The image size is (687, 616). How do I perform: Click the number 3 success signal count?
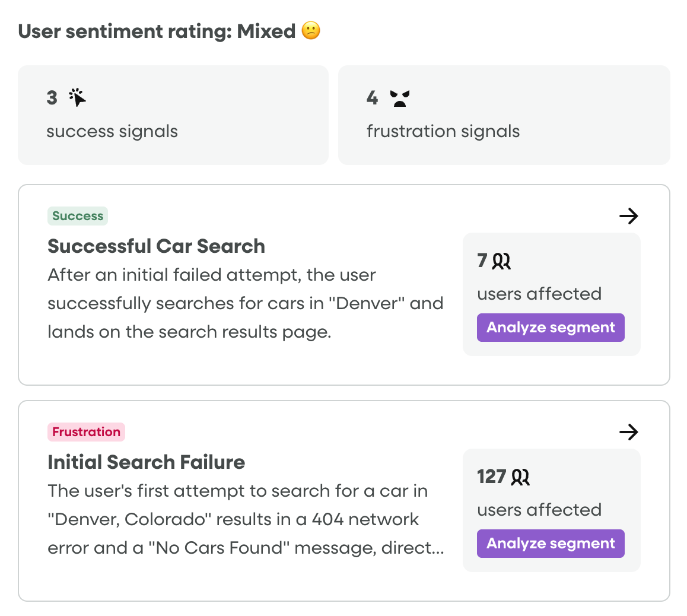52,97
